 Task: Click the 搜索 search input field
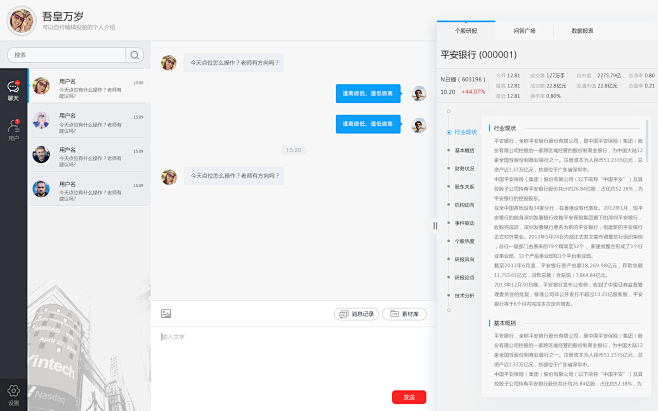click(x=66, y=55)
